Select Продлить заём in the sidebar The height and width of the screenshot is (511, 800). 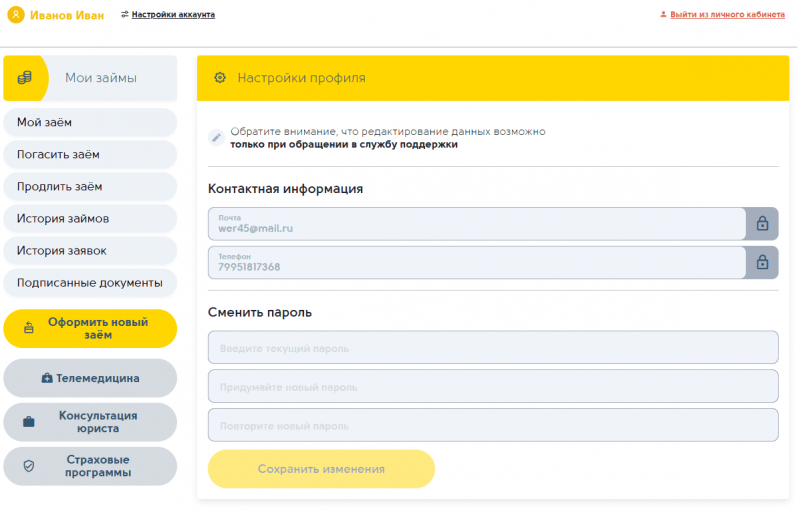(90, 187)
